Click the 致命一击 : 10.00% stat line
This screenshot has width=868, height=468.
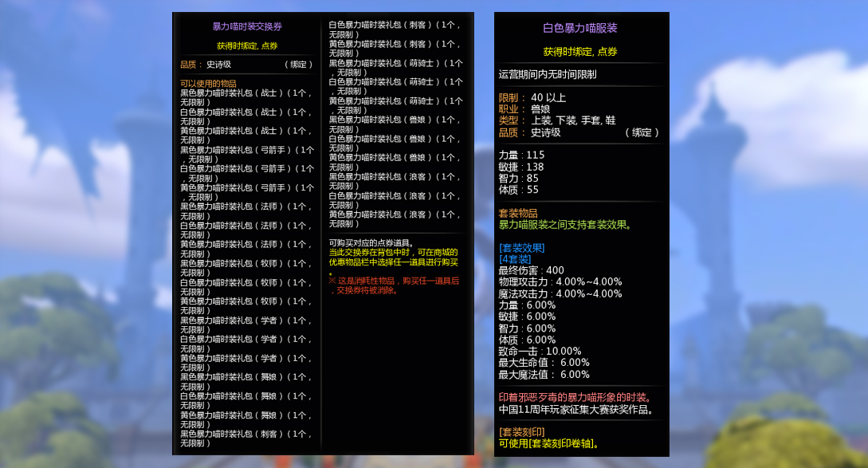(x=540, y=351)
